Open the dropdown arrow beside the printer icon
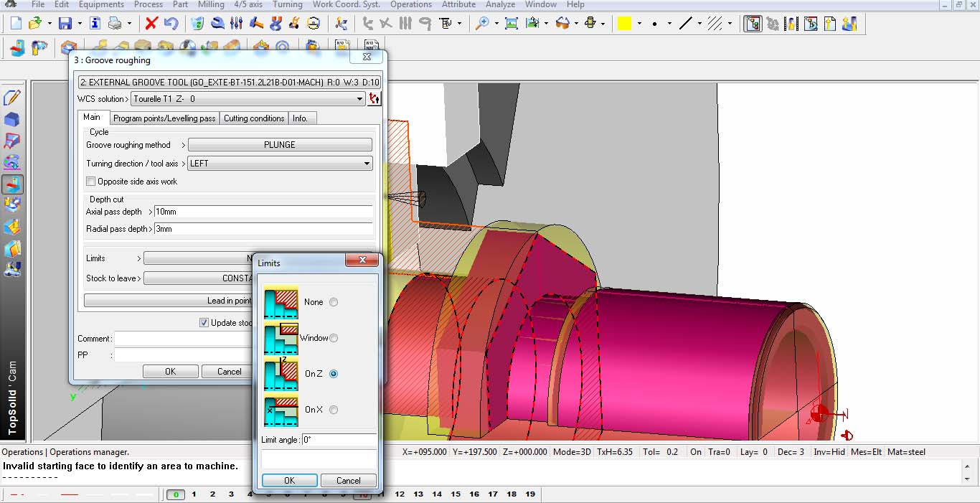The height and width of the screenshot is (503, 980). pos(128,24)
